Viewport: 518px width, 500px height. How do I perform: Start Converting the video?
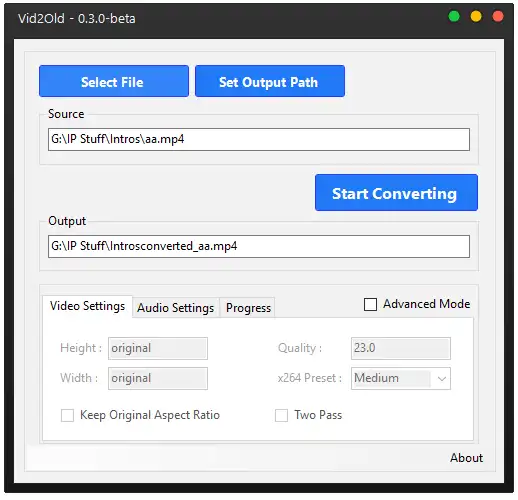point(396,192)
